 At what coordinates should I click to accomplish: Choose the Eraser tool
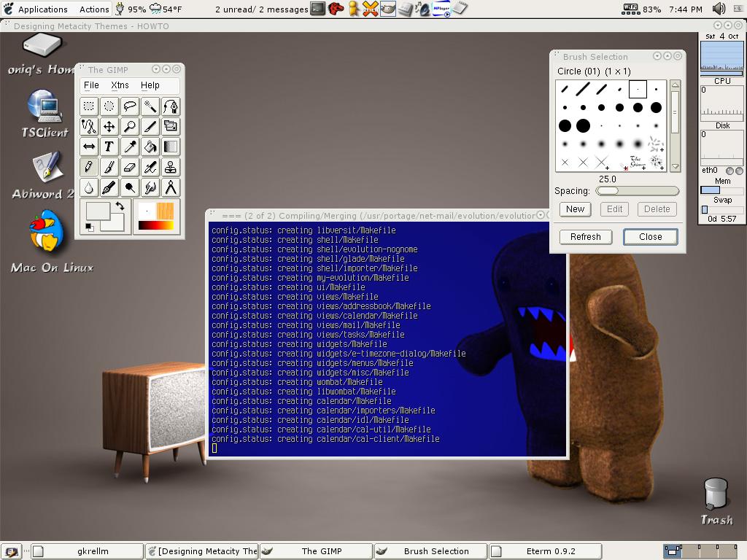tap(130, 167)
